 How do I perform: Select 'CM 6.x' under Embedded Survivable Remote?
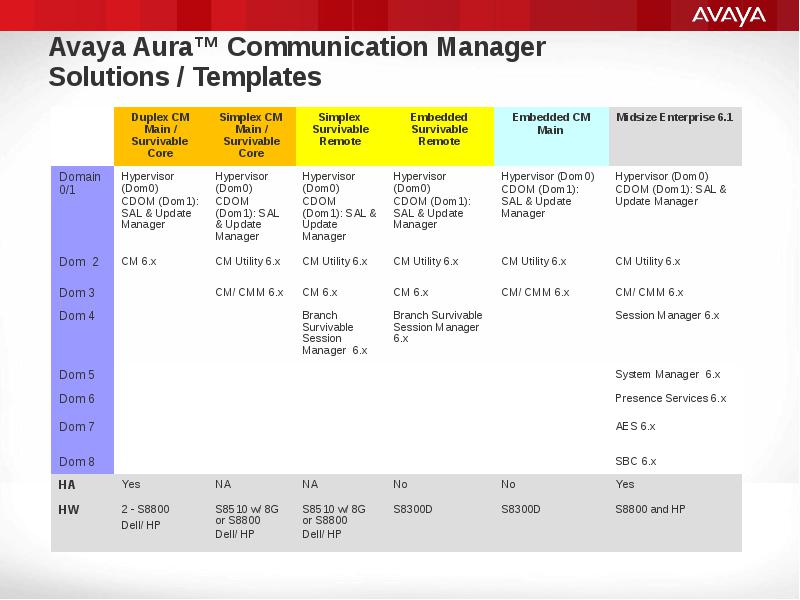411,293
